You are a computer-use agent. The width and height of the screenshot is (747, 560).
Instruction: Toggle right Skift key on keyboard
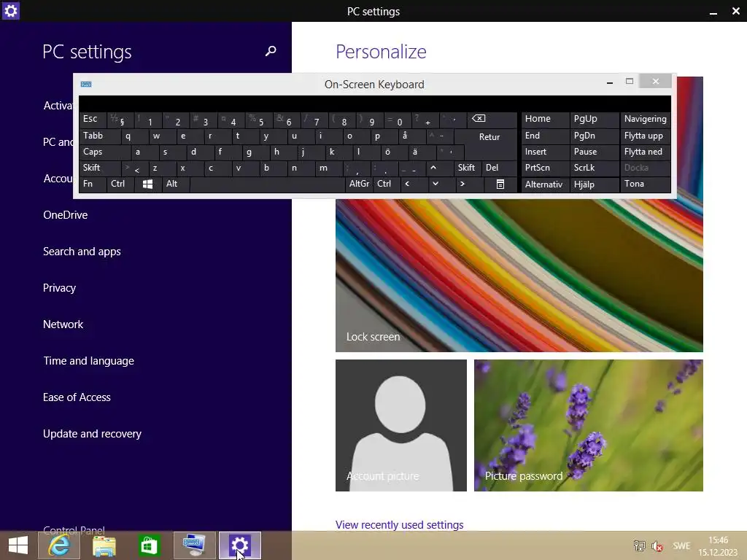click(467, 168)
